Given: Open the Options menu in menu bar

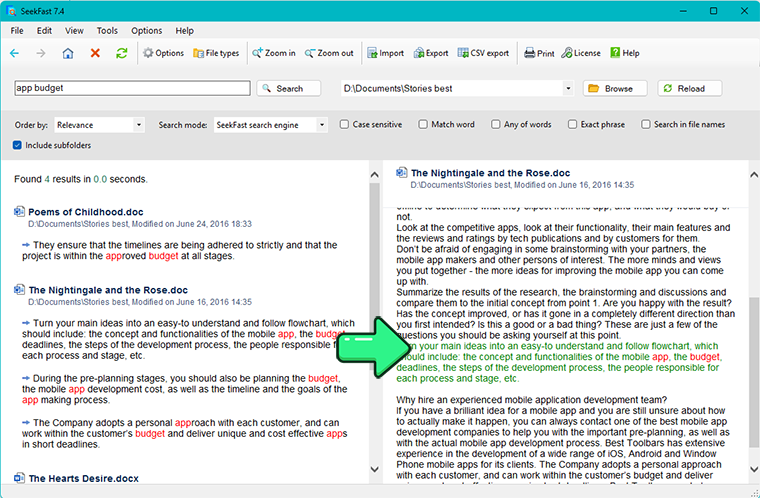Looking at the screenshot, I should coord(146,31).
